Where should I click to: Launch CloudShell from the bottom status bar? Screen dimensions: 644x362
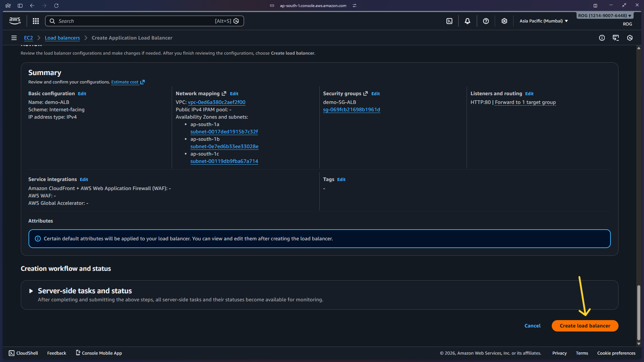(x=23, y=353)
